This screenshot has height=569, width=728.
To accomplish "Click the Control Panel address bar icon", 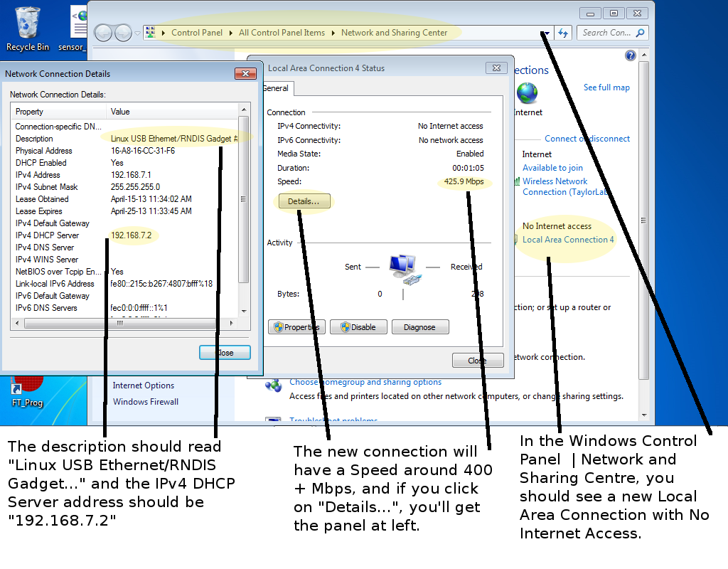I will [x=151, y=33].
